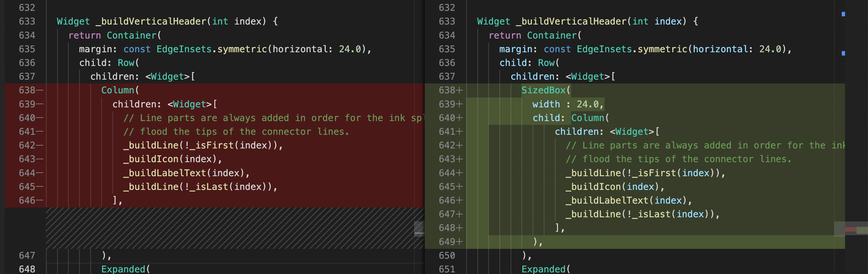Click '_buildVerticalHeader' in the modified pane

click(571, 21)
